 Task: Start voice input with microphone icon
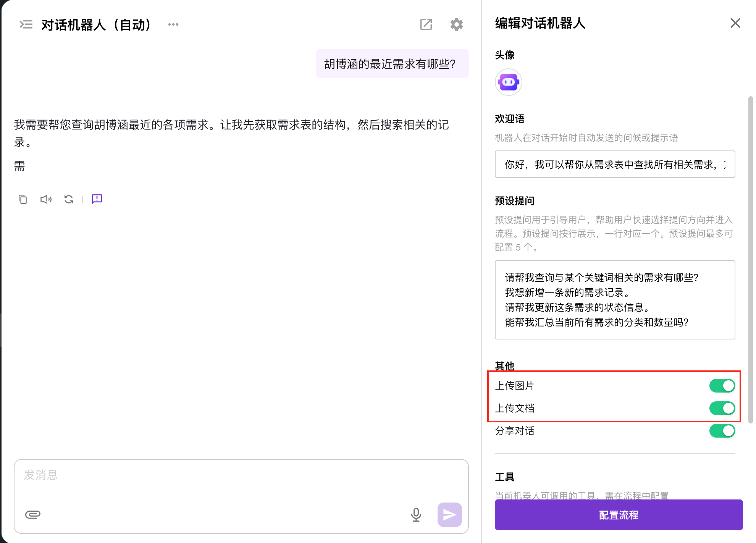pyautogui.click(x=416, y=514)
